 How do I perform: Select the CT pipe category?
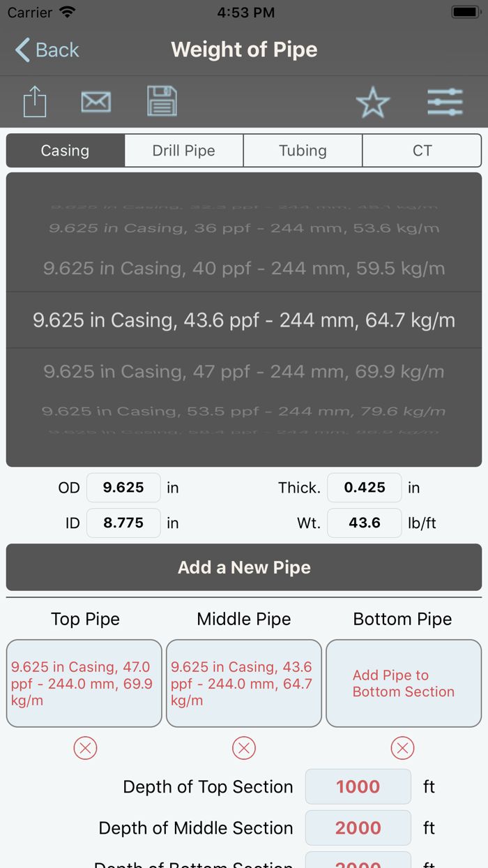pos(422,150)
